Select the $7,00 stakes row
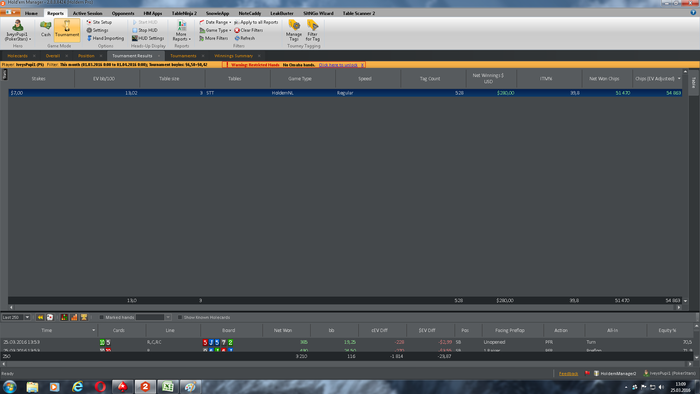The width and height of the screenshot is (700, 394). (x=345, y=93)
